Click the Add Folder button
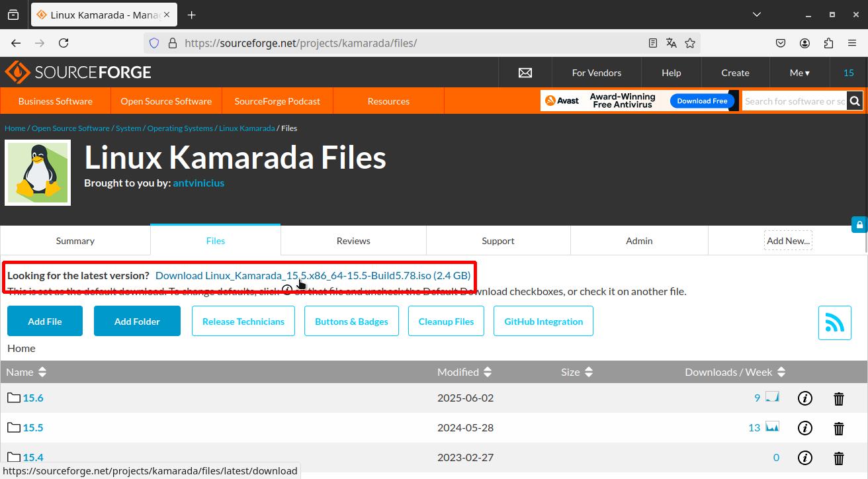This screenshot has height=479, width=868. pos(137,321)
